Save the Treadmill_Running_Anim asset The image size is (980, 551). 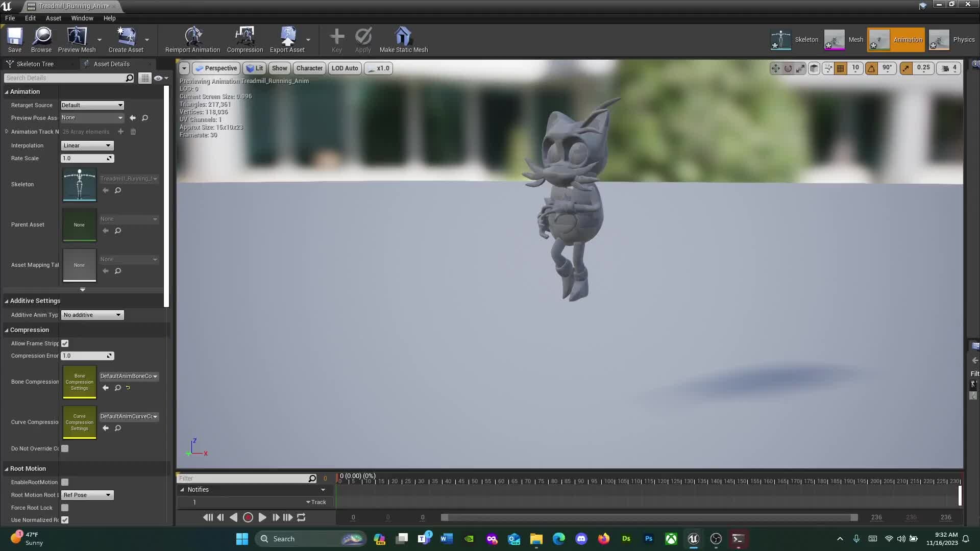click(x=14, y=40)
